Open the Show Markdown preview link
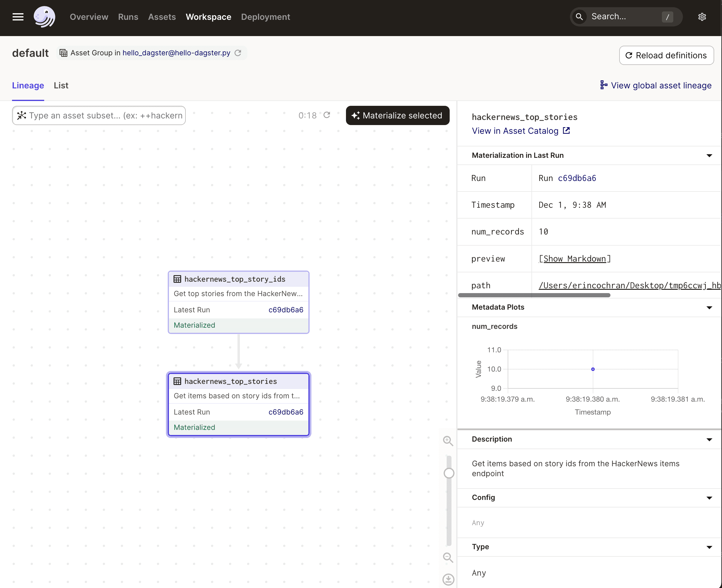This screenshot has height=588, width=722. tap(574, 259)
